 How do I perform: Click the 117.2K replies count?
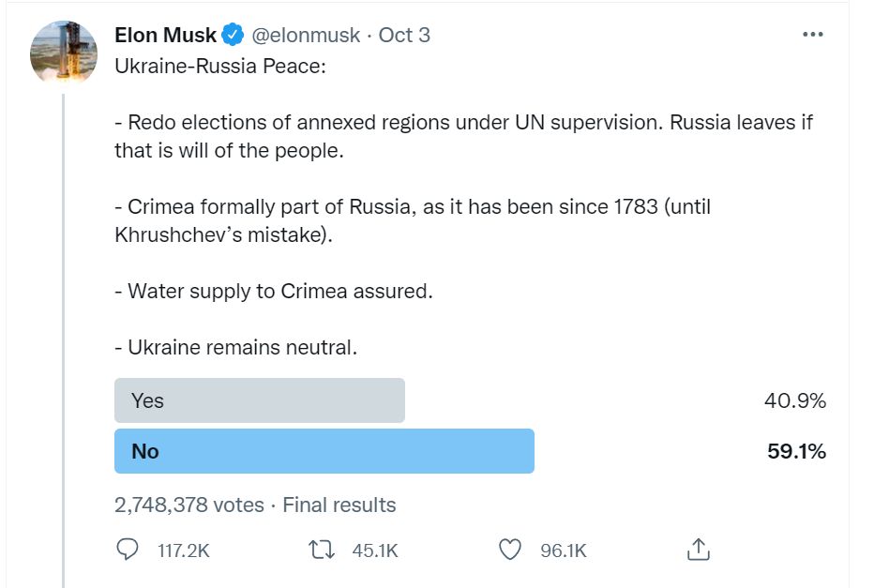point(184,550)
